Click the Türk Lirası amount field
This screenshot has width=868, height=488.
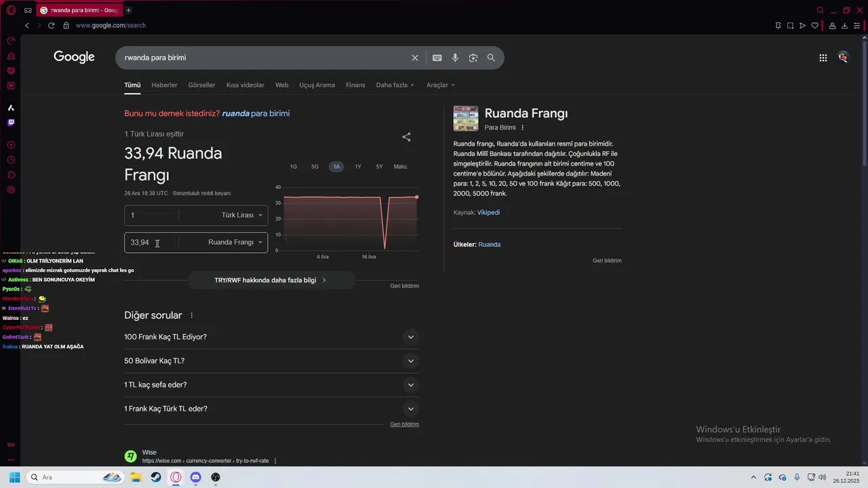(x=151, y=216)
